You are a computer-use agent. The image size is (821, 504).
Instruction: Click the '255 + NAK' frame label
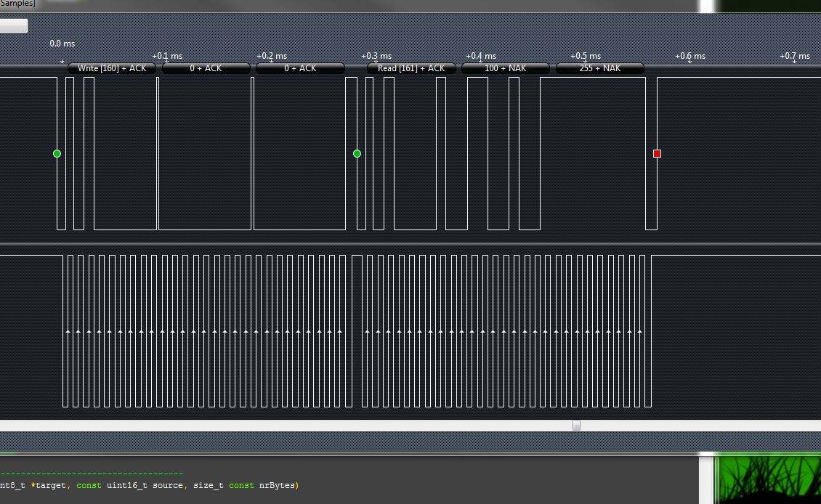click(x=599, y=68)
